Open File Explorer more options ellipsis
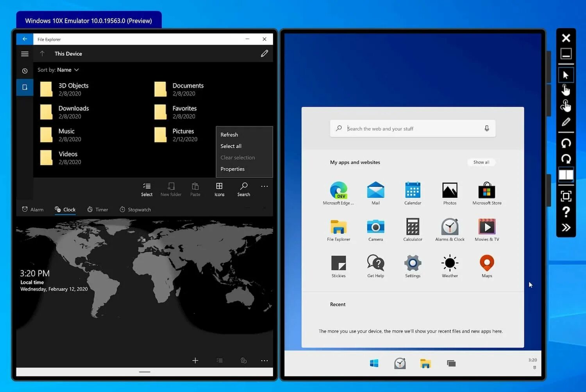586x392 pixels. click(264, 186)
